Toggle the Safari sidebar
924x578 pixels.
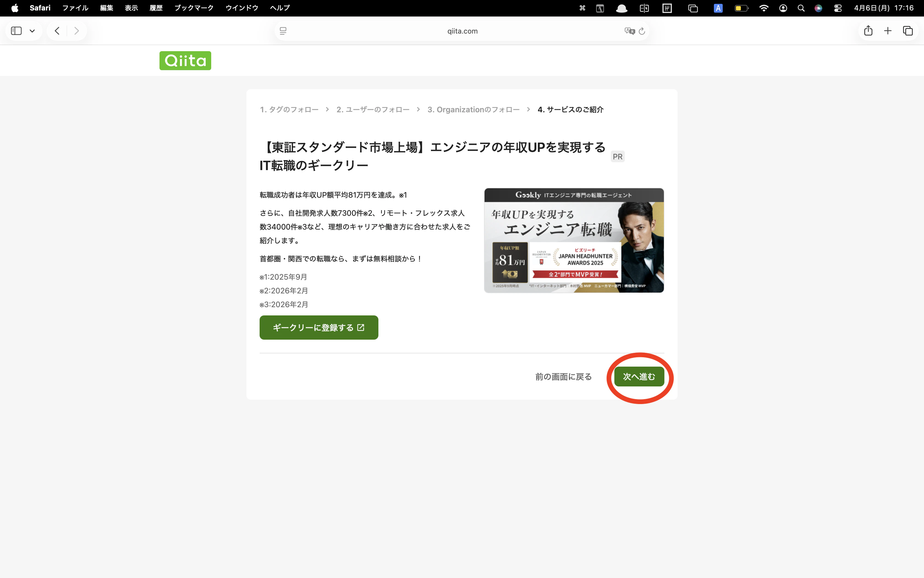[x=16, y=31]
